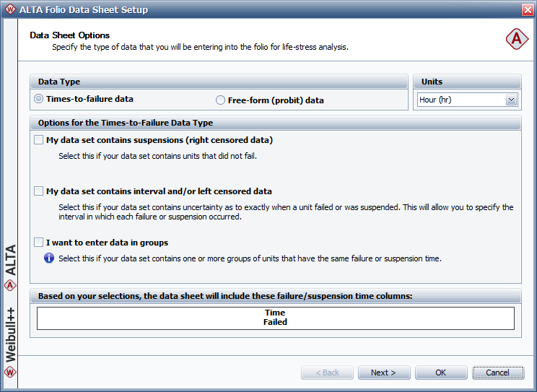Tick "I want to enter data in groups"

click(39, 243)
